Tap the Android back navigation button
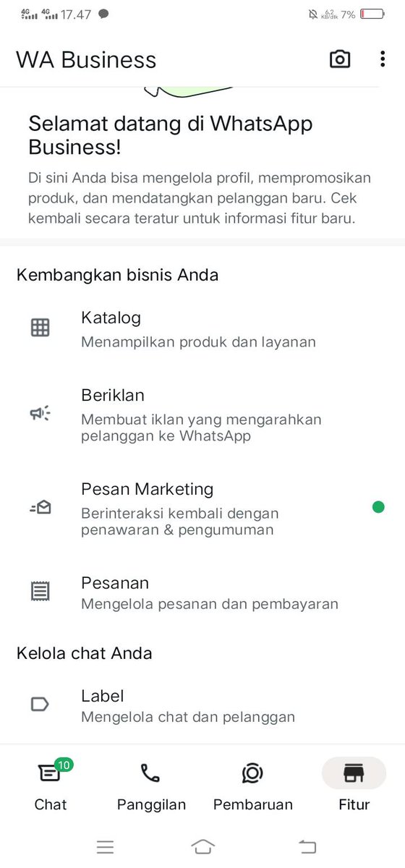405x868 pixels. [x=307, y=846]
